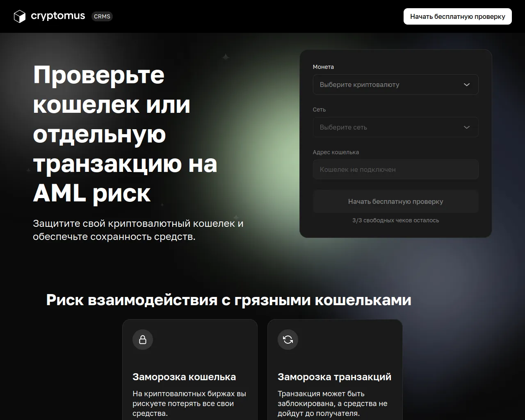The image size is (525, 420).
Task: Click the cryptomus wordmark in header
Action: click(x=58, y=16)
